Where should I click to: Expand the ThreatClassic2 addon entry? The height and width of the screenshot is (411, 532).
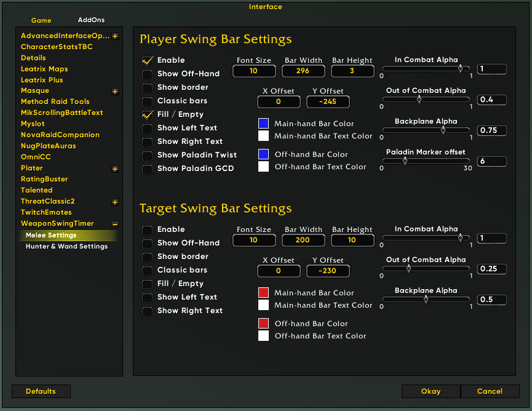pos(115,202)
